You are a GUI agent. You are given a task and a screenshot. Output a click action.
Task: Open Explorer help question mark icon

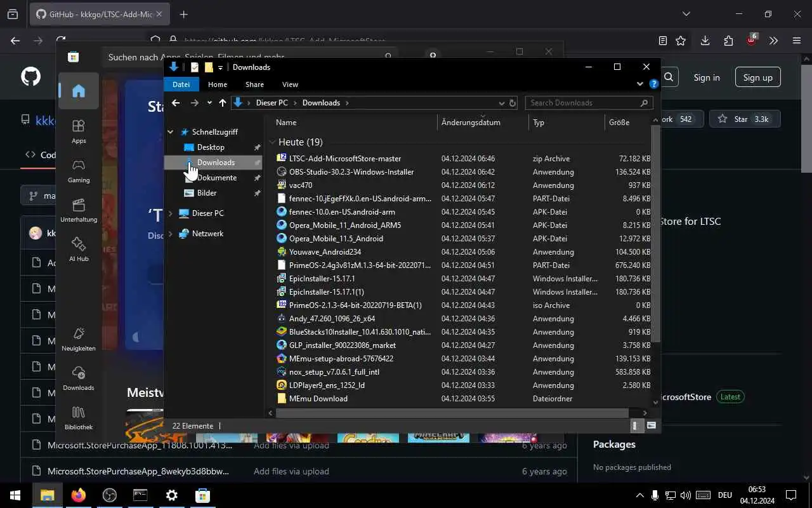(653, 84)
